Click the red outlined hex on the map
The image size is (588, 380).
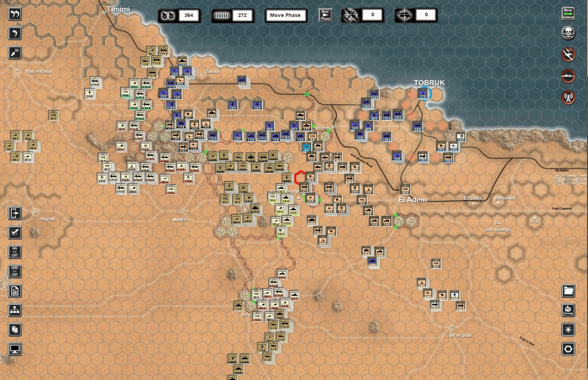[x=301, y=178]
